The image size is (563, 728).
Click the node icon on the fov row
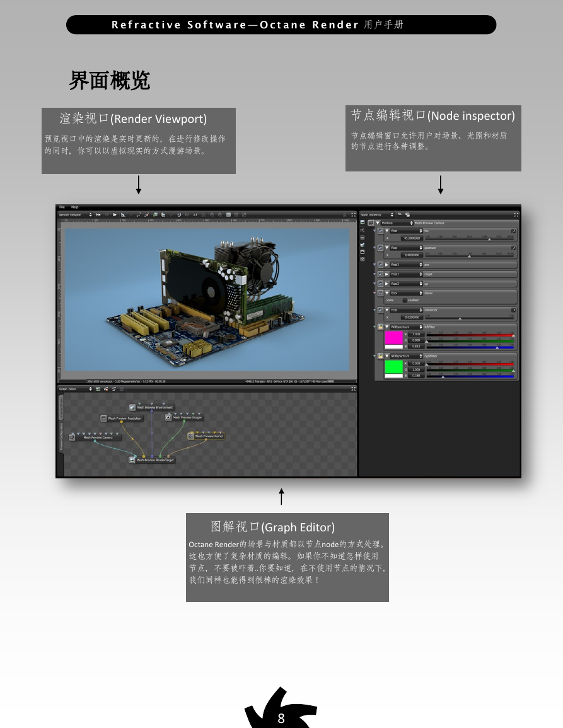(380, 231)
